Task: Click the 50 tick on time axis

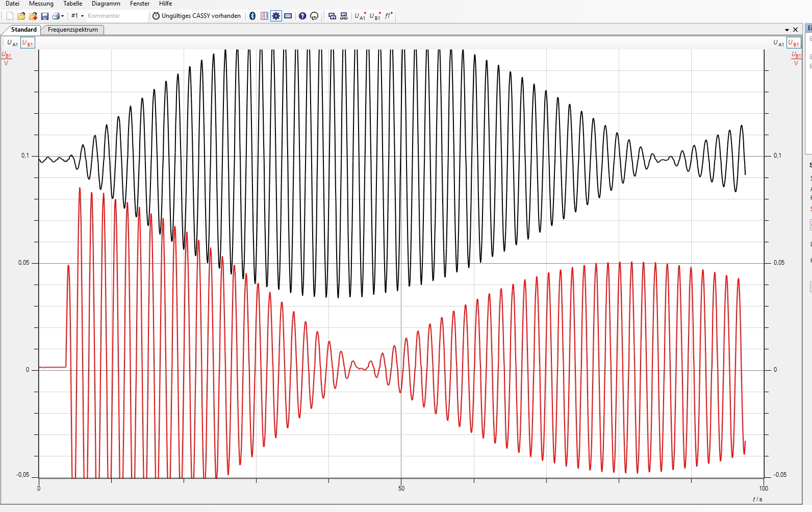Action: tap(401, 489)
